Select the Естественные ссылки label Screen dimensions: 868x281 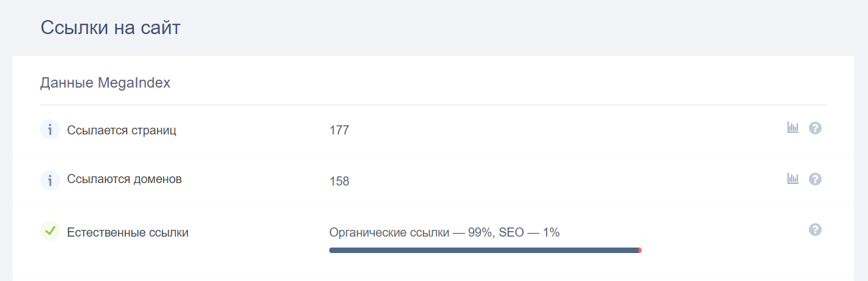coord(128,232)
